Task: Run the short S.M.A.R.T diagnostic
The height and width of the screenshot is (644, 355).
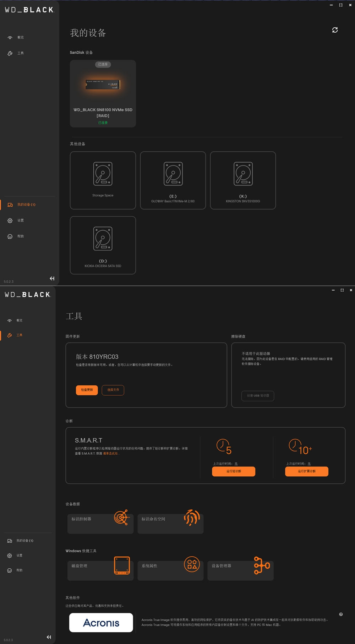Action: pyautogui.click(x=234, y=471)
